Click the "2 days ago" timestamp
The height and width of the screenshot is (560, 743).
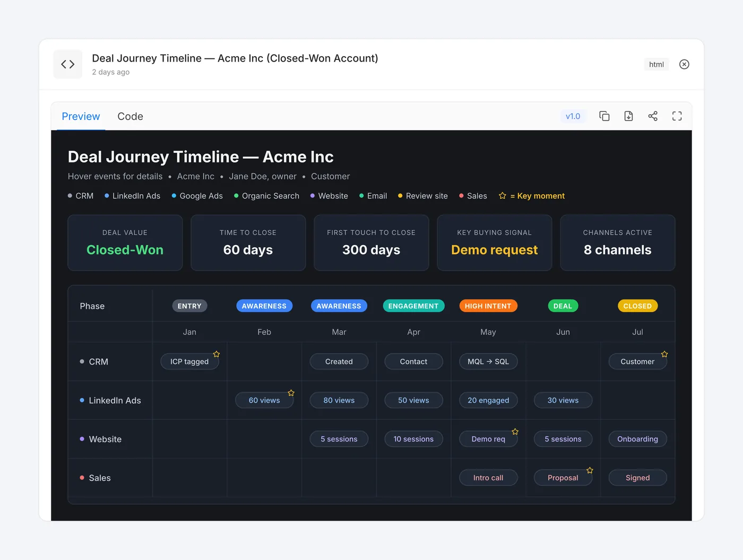(x=111, y=72)
